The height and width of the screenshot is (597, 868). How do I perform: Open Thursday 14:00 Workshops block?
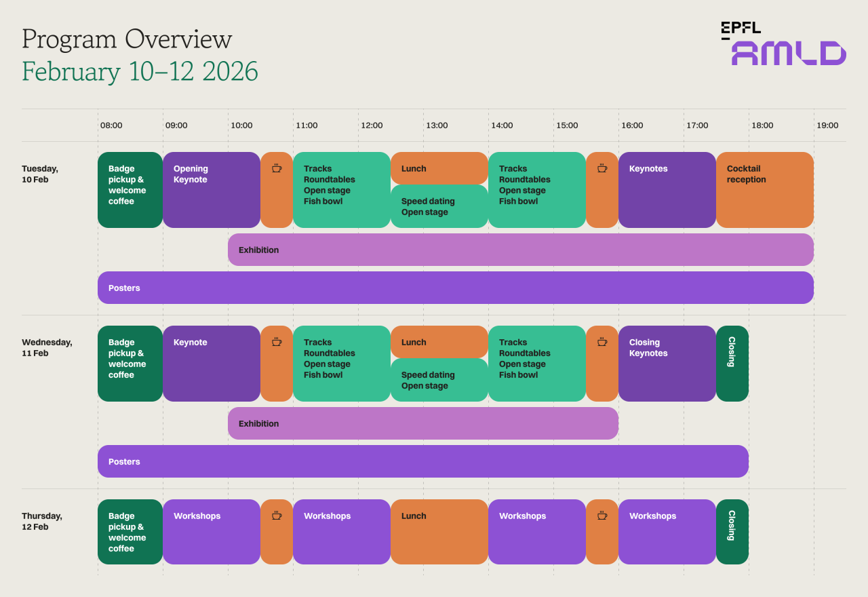[537, 532]
